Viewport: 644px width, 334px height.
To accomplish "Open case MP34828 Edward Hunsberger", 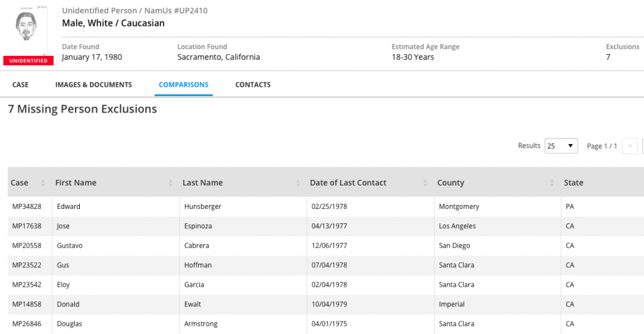I will tap(26, 207).
